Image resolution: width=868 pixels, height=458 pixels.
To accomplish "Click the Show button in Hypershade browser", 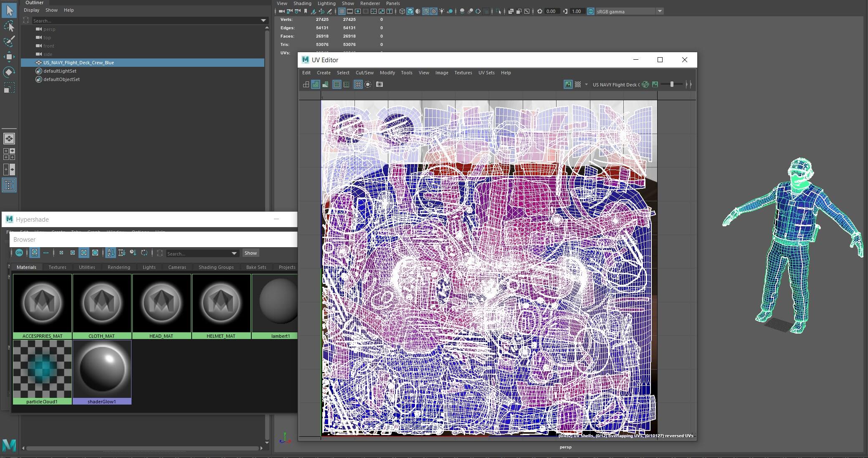I will [251, 253].
